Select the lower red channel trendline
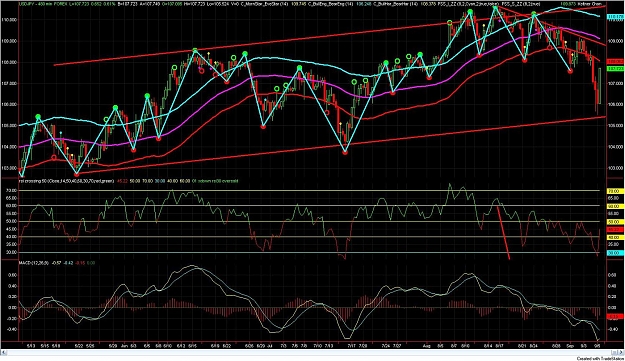 [x=341, y=146]
